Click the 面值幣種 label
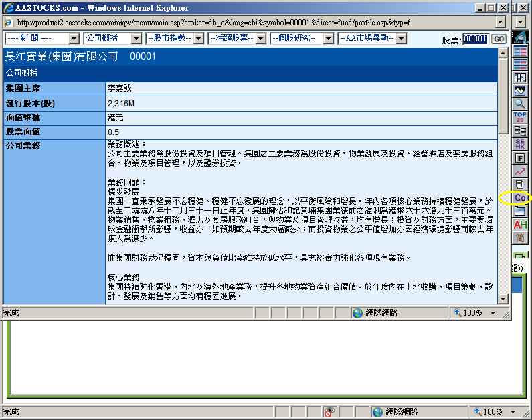Viewport: 532px width, 420px height. [23, 118]
